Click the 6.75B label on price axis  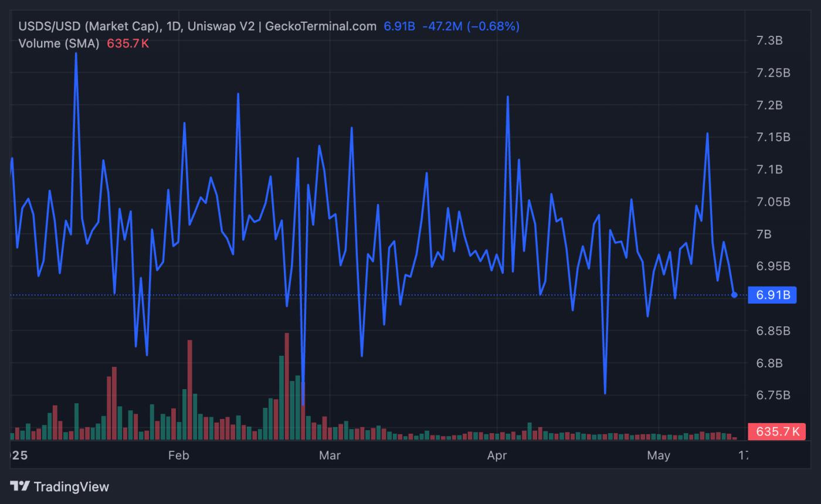(x=773, y=395)
